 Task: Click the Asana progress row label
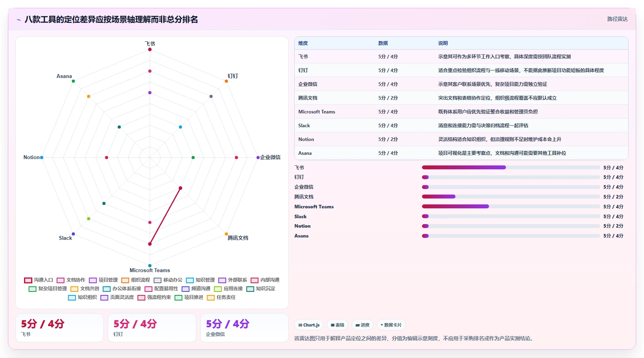[301, 236]
